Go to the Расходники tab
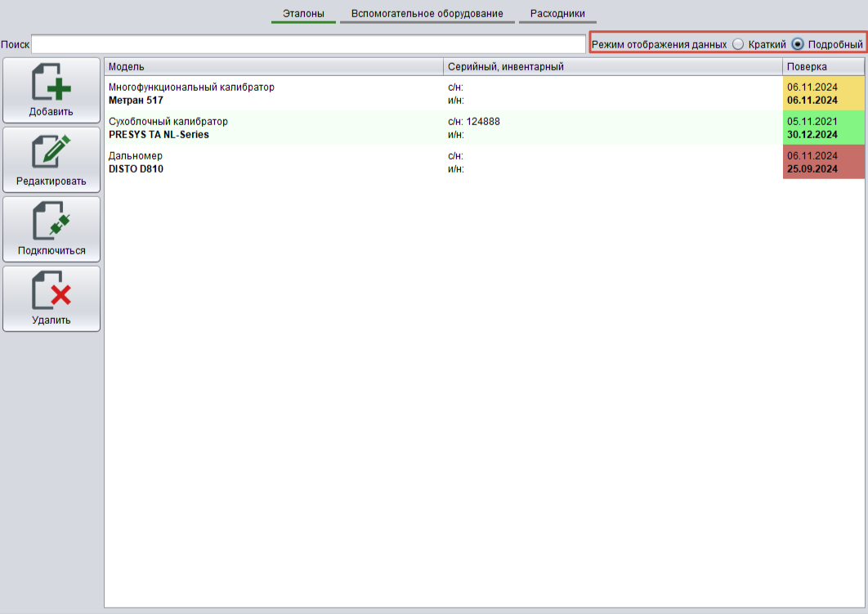 pos(557,14)
